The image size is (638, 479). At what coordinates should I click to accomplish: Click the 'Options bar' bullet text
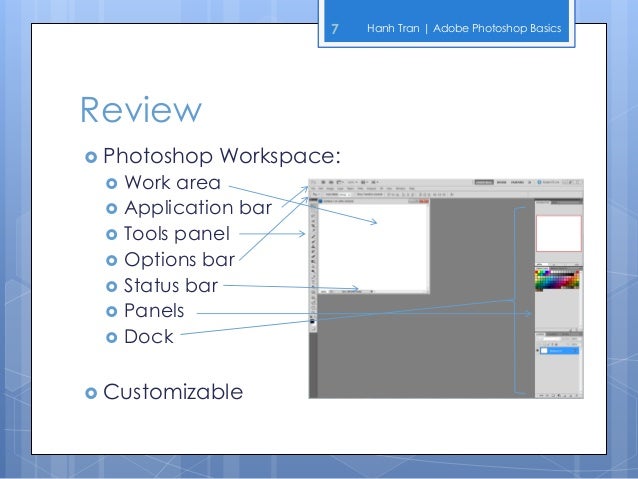[179, 260]
